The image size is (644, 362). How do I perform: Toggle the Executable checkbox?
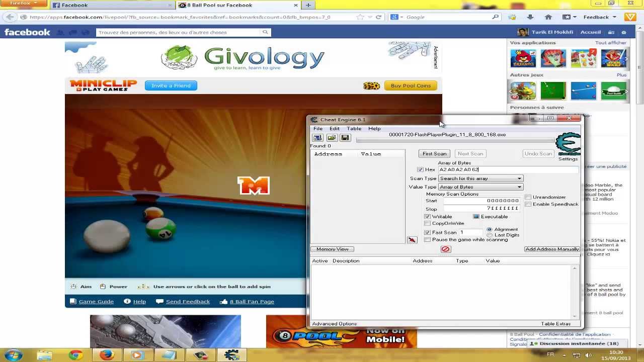476,217
